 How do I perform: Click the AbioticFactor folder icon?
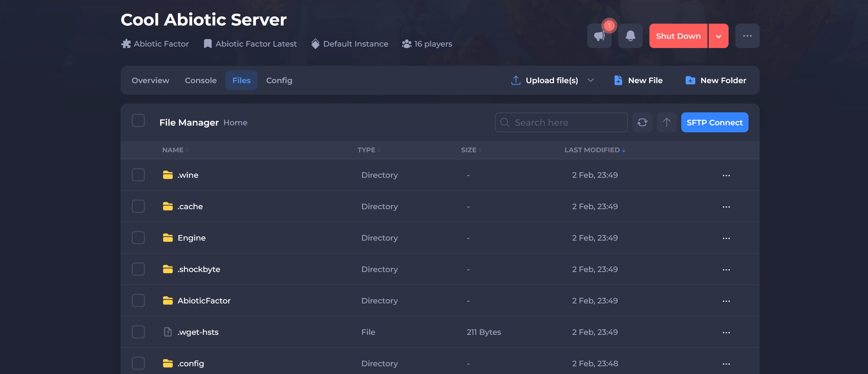168,300
